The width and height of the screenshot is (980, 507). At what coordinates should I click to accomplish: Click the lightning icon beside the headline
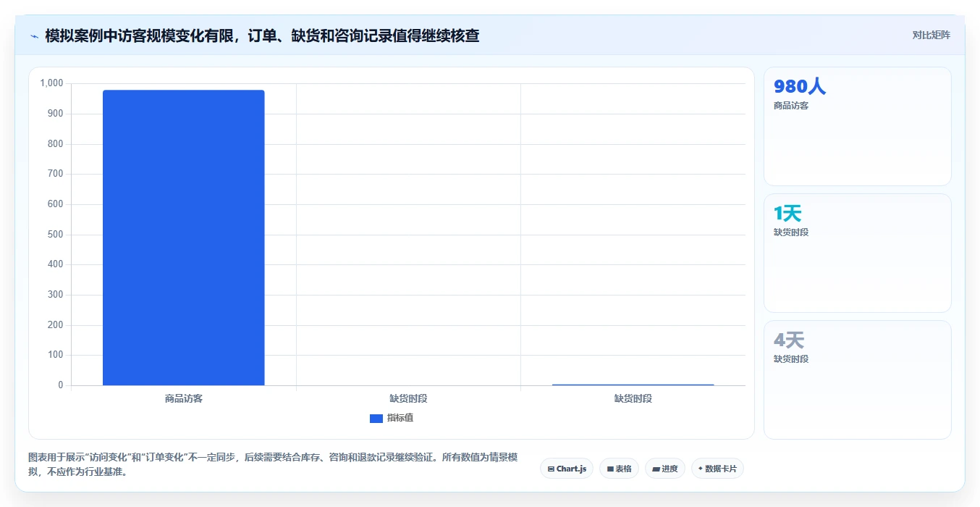(34, 36)
